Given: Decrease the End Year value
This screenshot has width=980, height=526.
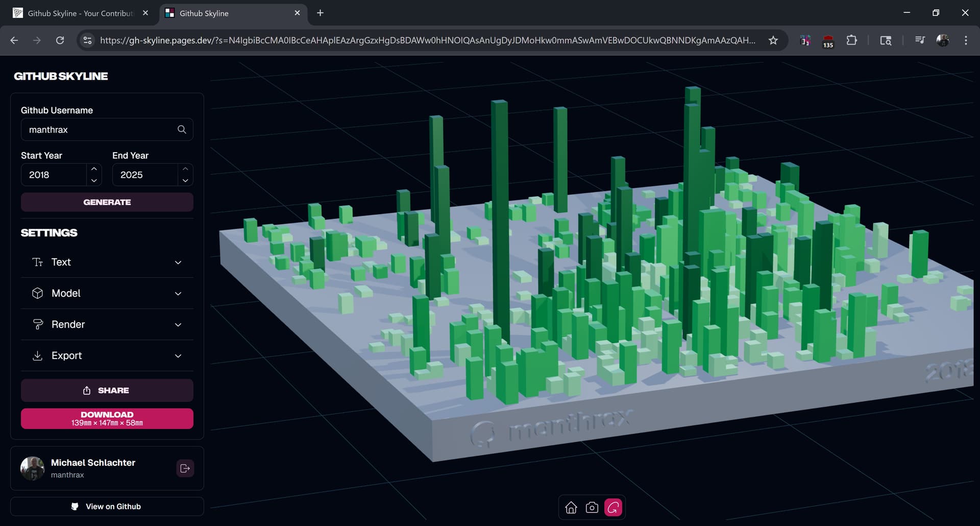Looking at the screenshot, I should [185, 181].
